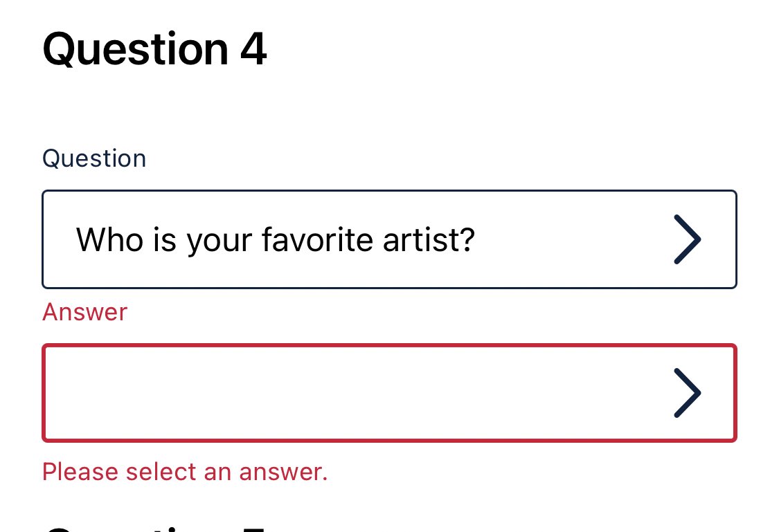Click the "Who is your favorite artist?" text
The image size is (779, 532).
[x=275, y=240]
